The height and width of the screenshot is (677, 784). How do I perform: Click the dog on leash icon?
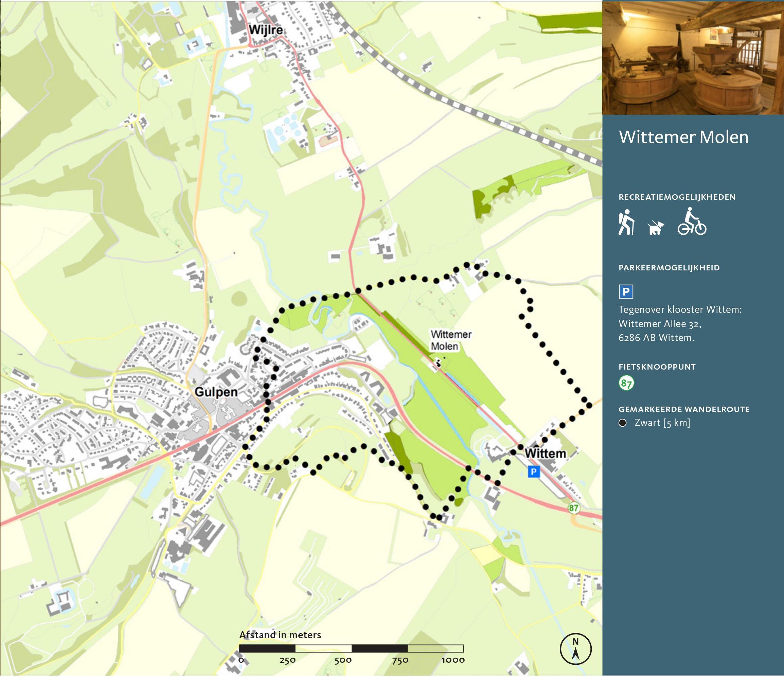coord(656,228)
